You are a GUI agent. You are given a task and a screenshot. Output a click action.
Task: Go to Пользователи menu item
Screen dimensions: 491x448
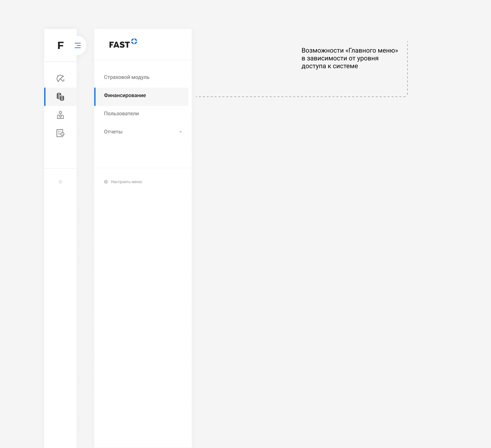pos(141,114)
